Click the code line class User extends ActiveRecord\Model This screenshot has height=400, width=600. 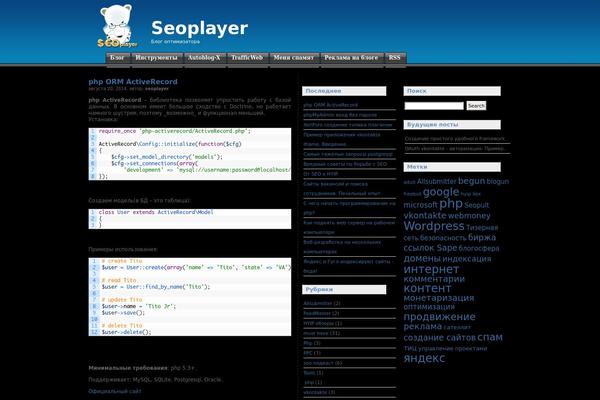[x=156, y=212]
